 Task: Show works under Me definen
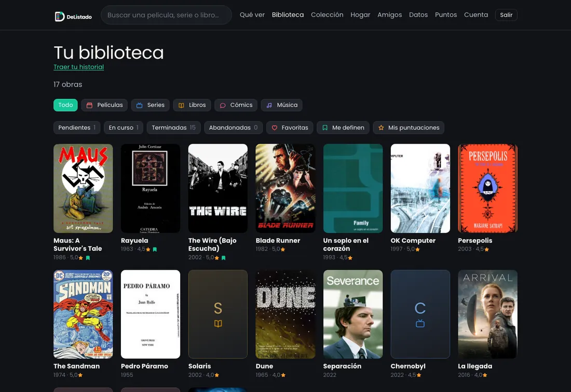pyautogui.click(x=343, y=128)
